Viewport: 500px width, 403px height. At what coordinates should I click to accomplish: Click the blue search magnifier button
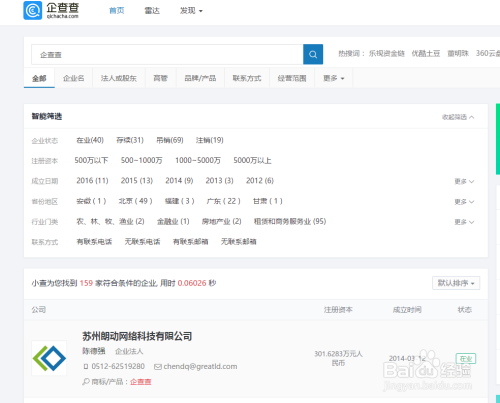click(x=313, y=54)
